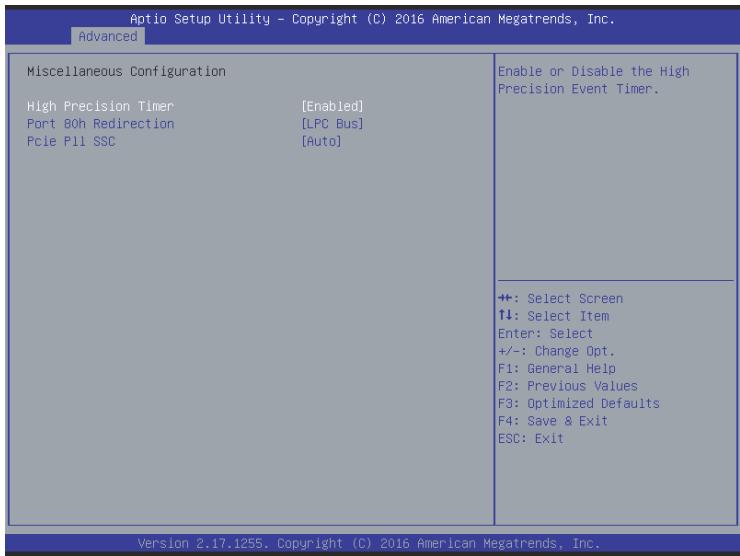The width and height of the screenshot is (740, 556).
Task: Open the [LPC Bus] option dropdown
Action: [332, 124]
